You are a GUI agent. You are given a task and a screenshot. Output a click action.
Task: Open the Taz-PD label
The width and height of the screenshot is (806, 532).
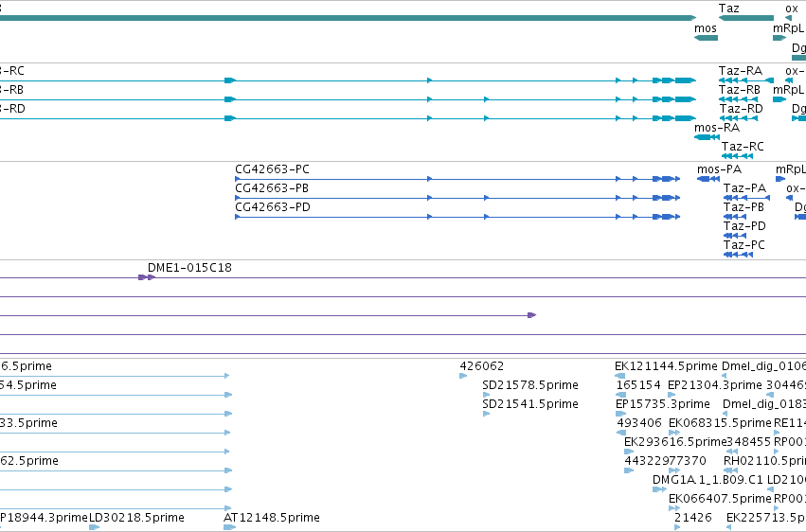coord(744,226)
